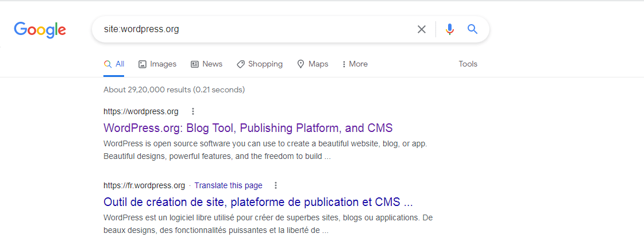The image size is (644, 245).
Task: Open the Maps tab
Action: (x=313, y=64)
